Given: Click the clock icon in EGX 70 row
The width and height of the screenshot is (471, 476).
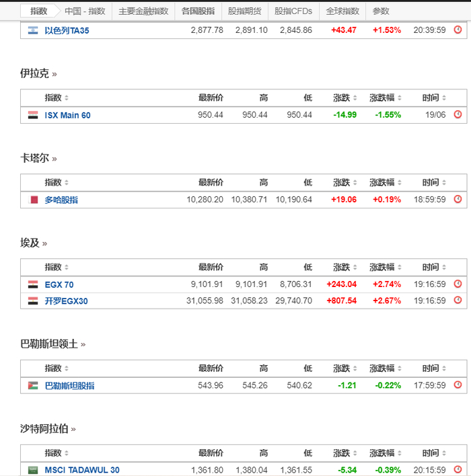Looking at the screenshot, I should click(458, 284).
